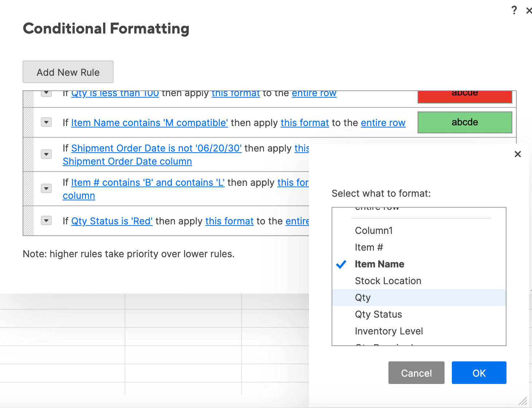Open dropdown arrow for Item Name rule
Screen dimensions: 532x408
click(x=46, y=122)
